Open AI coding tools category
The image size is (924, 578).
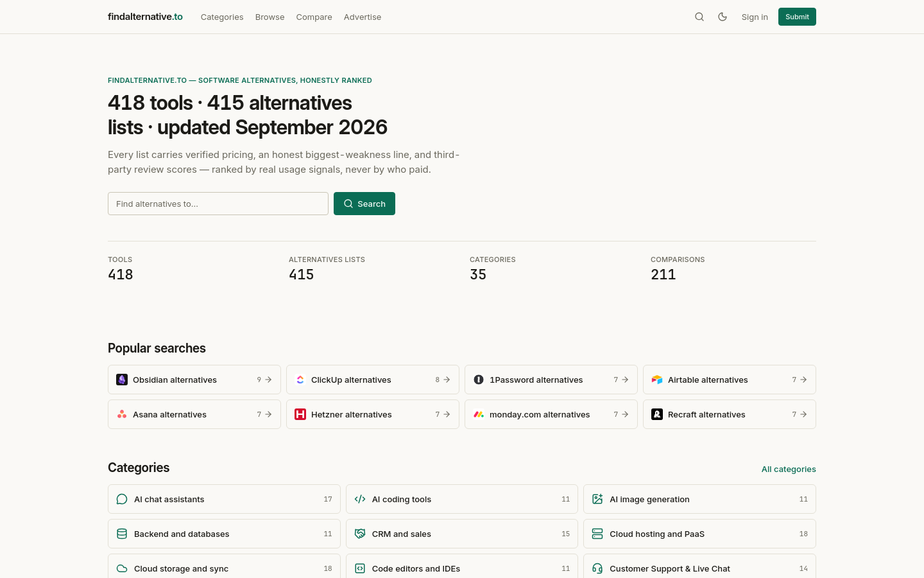pos(462,499)
